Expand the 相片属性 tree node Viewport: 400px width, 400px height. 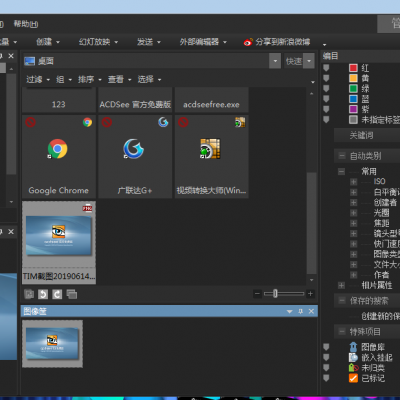coord(341,285)
